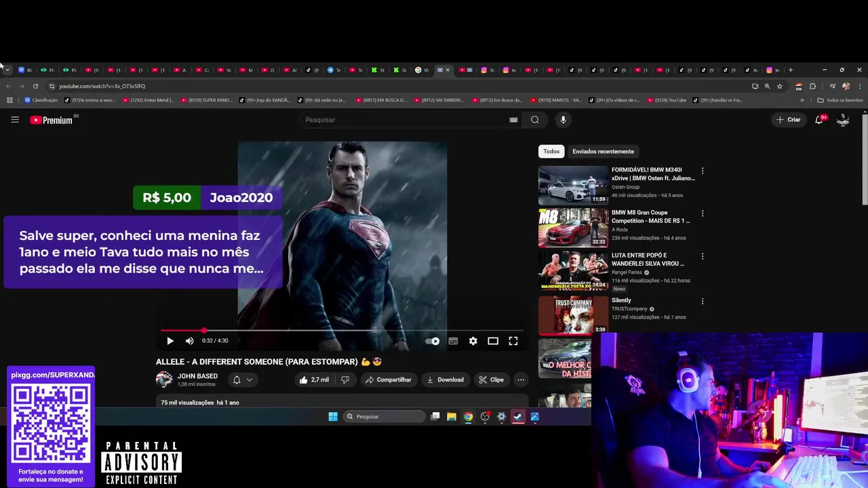
Task: Open File Explorer from taskbar
Action: coord(452,417)
